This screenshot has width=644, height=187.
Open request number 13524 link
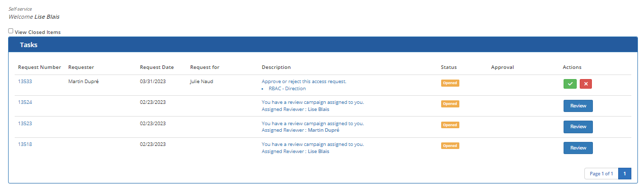point(25,102)
